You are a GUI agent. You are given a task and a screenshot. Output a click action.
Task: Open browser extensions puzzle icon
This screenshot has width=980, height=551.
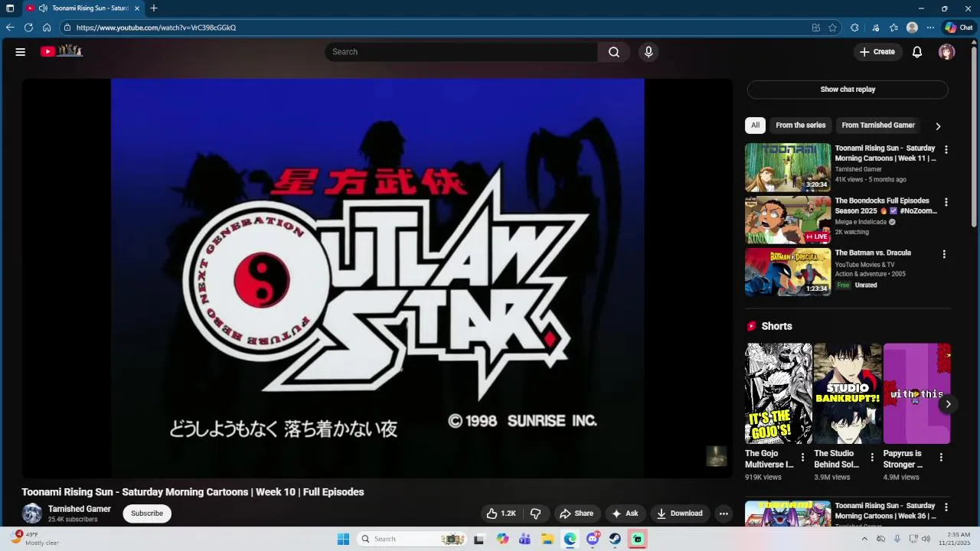click(854, 28)
